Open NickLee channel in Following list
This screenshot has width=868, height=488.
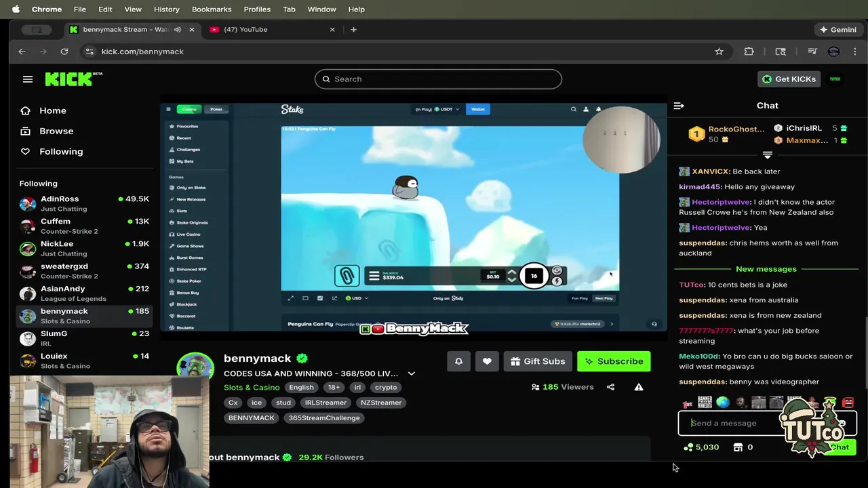(x=84, y=248)
